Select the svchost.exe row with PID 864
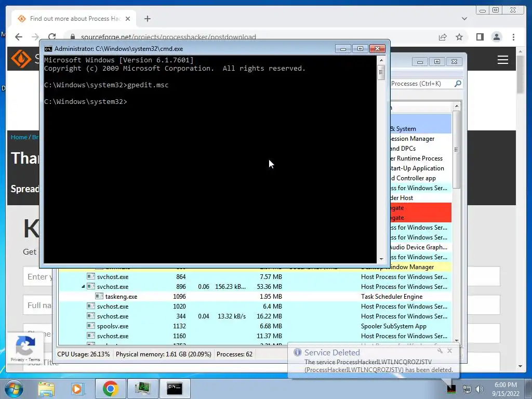 tap(255, 277)
